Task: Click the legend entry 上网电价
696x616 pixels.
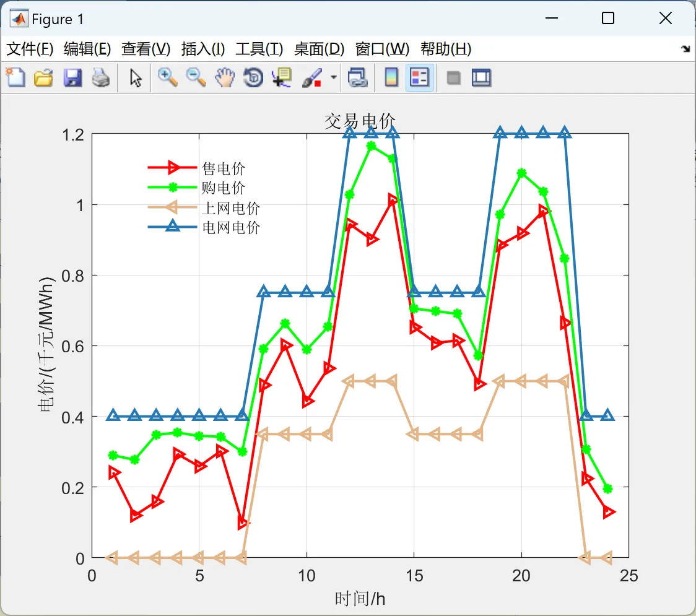Action: pos(231,208)
